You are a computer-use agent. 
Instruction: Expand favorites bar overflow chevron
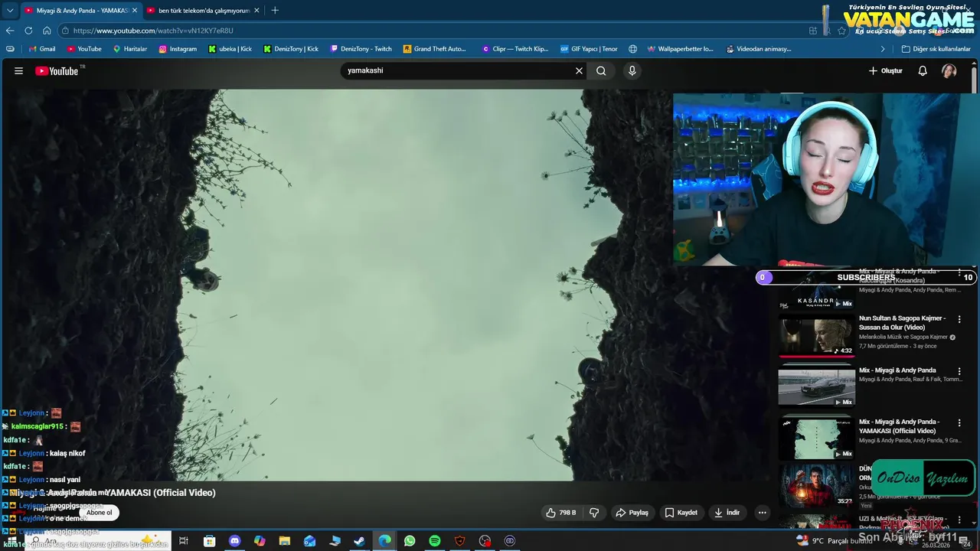point(883,49)
